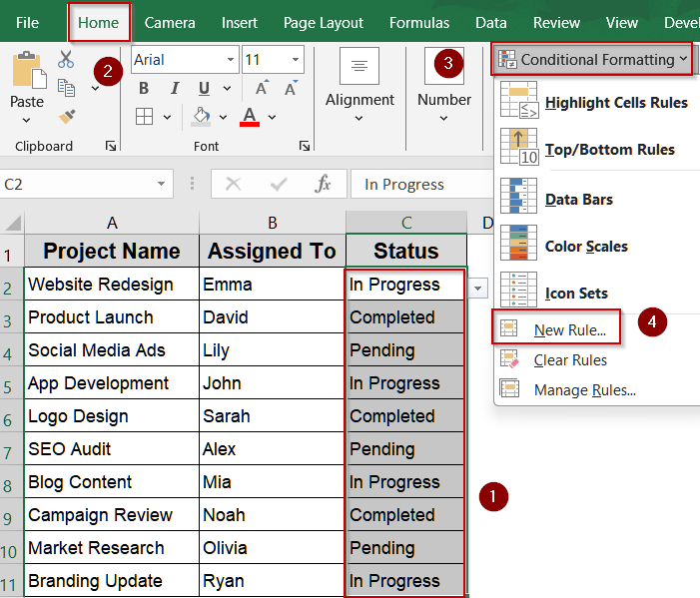Switch to the Data tab

[x=491, y=23]
